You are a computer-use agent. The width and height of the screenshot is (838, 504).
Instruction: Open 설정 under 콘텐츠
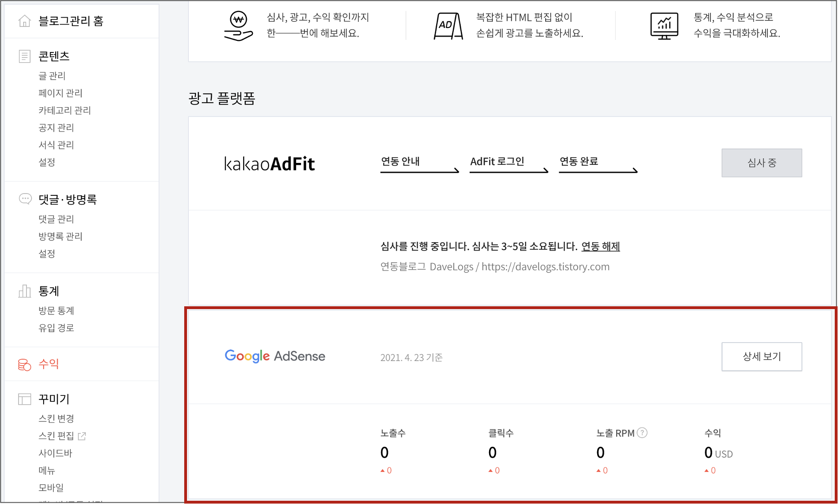[x=47, y=162]
